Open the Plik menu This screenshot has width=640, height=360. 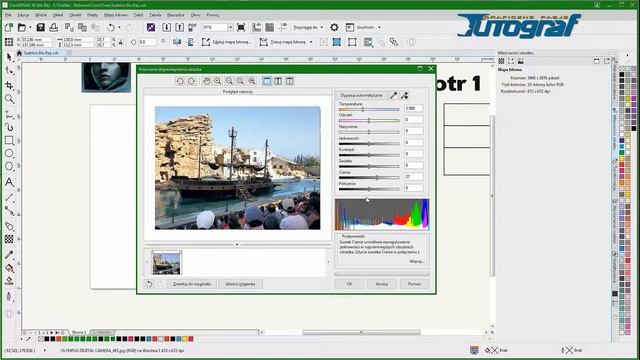(8, 15)
